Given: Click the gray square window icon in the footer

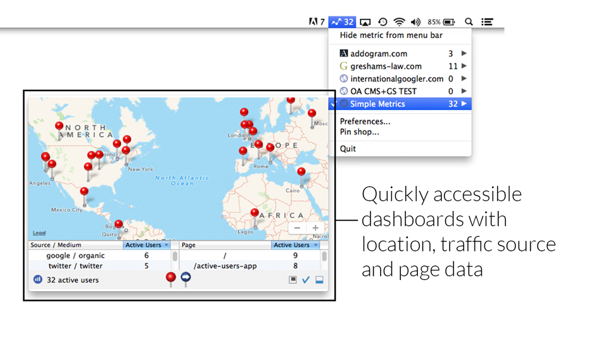Looking at the screenshot, I should pyautogui.click(x=293, y=280).
